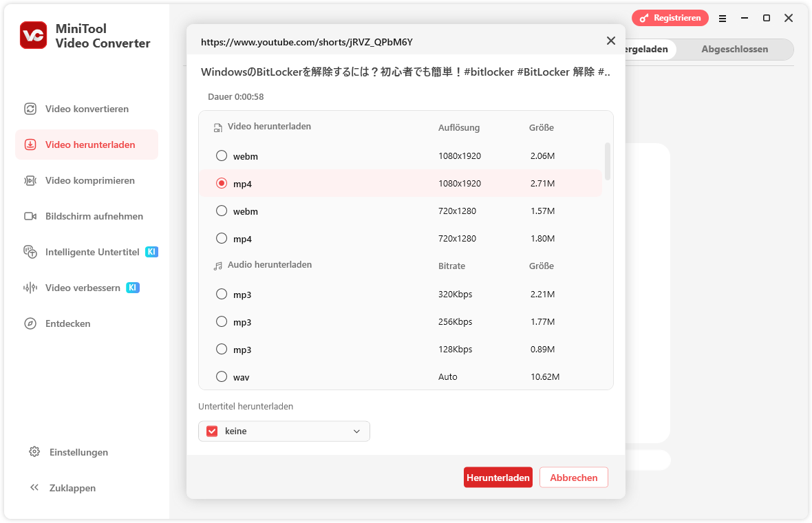Click the 0.89M size value
Viewport: 812px width, 523px height.
[x=542, y=349]
